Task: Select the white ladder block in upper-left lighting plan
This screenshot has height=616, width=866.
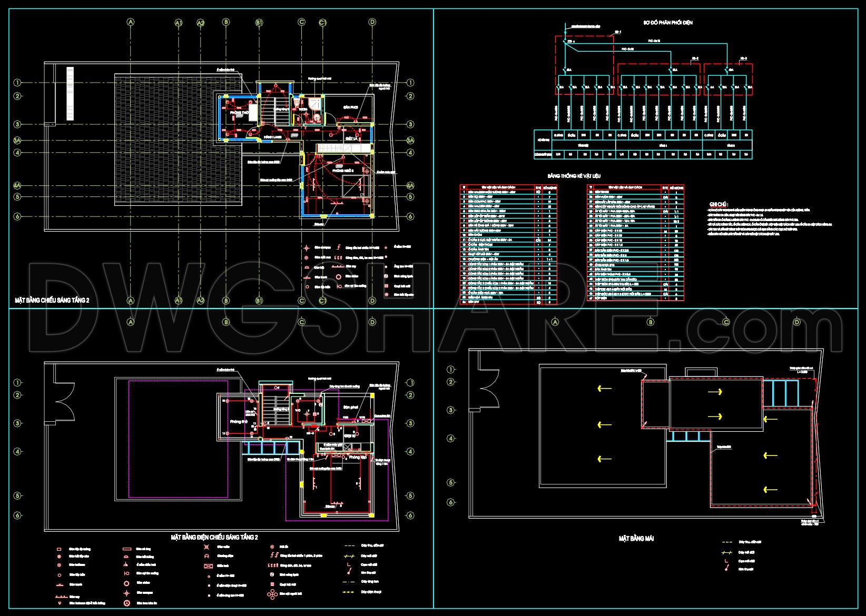Action: 70,94
